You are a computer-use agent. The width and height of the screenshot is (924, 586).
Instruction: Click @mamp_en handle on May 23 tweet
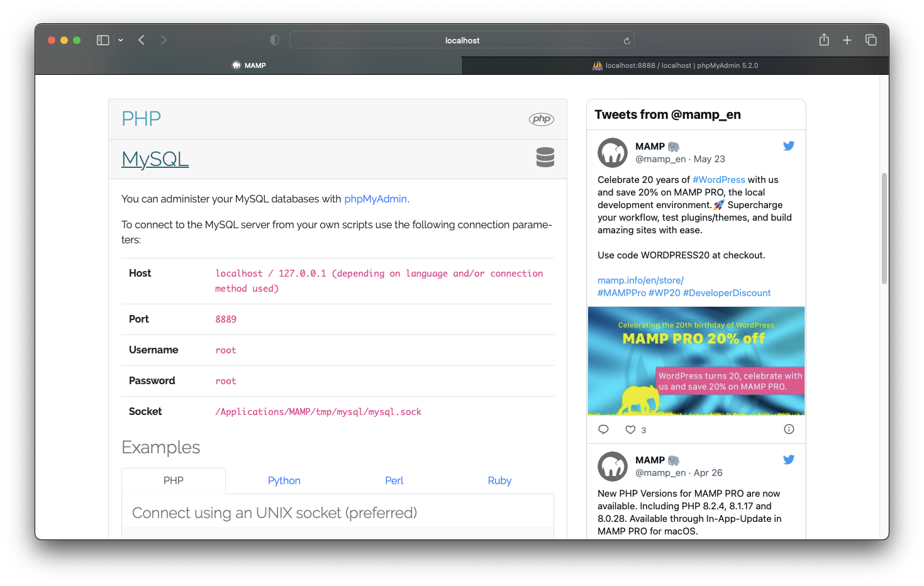point(660,159)
